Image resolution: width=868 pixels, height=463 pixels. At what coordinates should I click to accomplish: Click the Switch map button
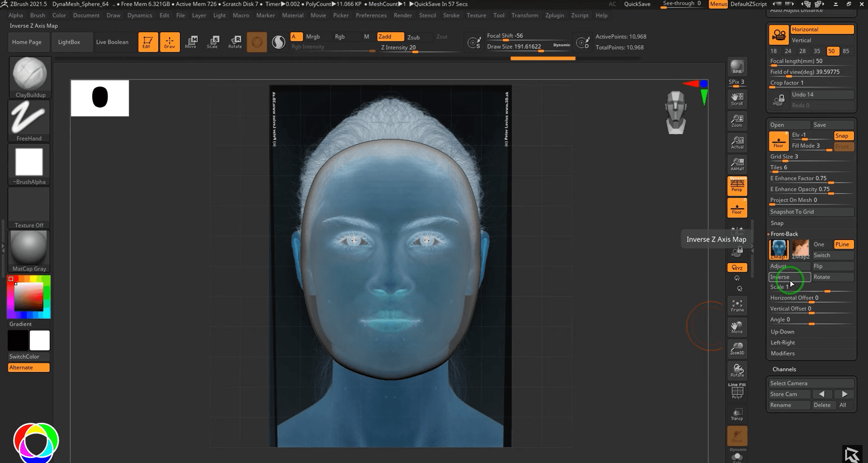click(x=832, y=255)
